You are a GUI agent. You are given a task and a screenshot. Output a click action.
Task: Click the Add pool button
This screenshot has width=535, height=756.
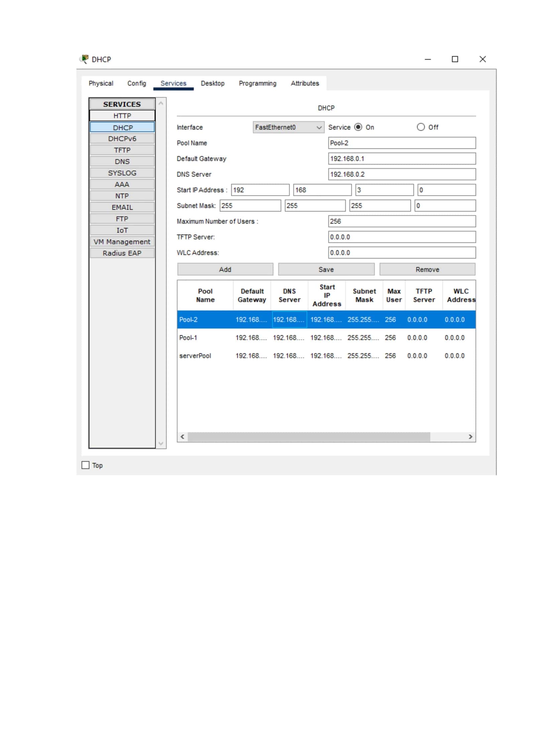[225, 269]
